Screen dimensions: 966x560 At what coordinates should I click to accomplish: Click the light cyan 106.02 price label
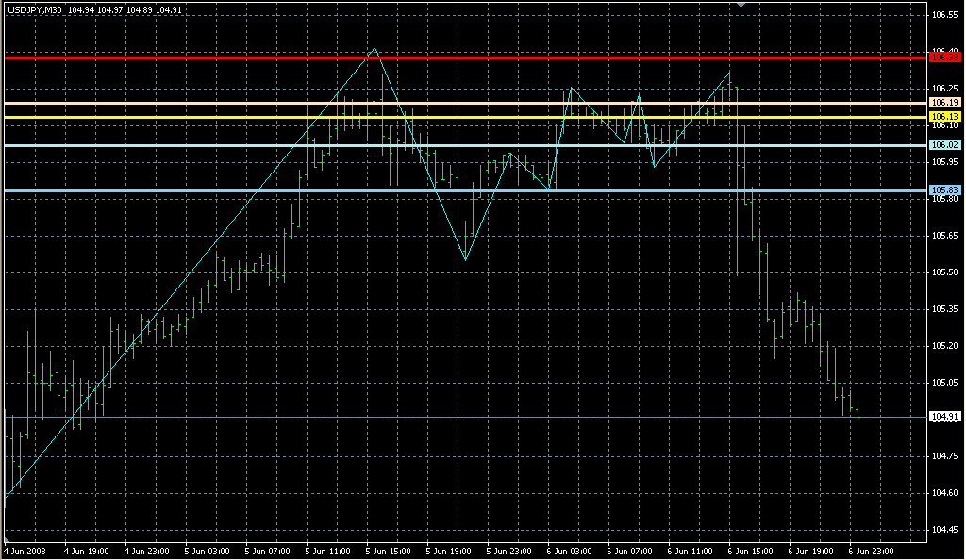(944, 145)
